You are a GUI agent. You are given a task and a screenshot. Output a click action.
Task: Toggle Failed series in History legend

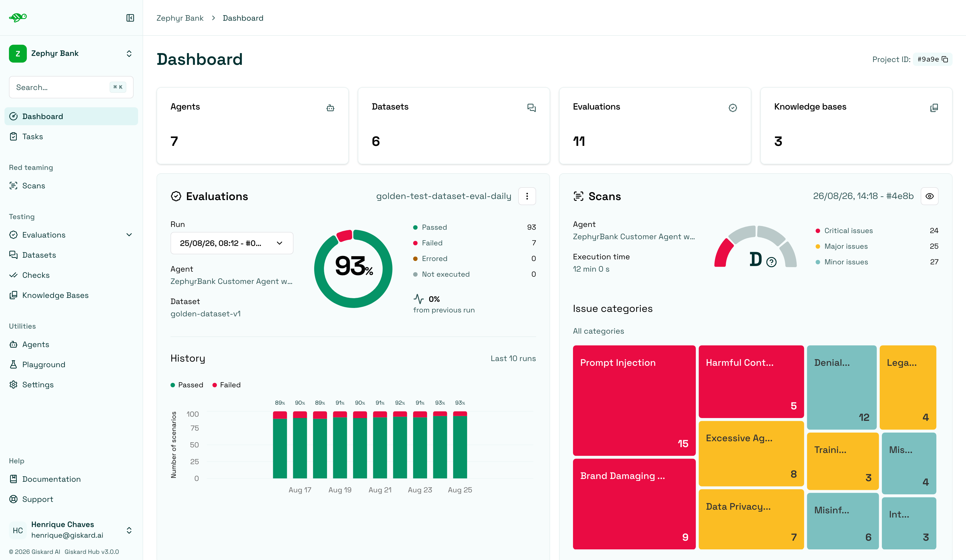point(227,385)
